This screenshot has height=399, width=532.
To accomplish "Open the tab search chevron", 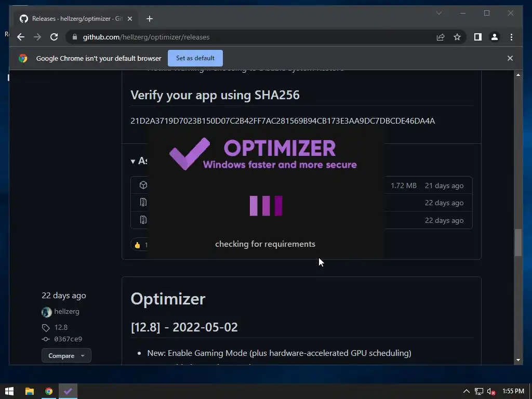I will [x=438, y=13].
